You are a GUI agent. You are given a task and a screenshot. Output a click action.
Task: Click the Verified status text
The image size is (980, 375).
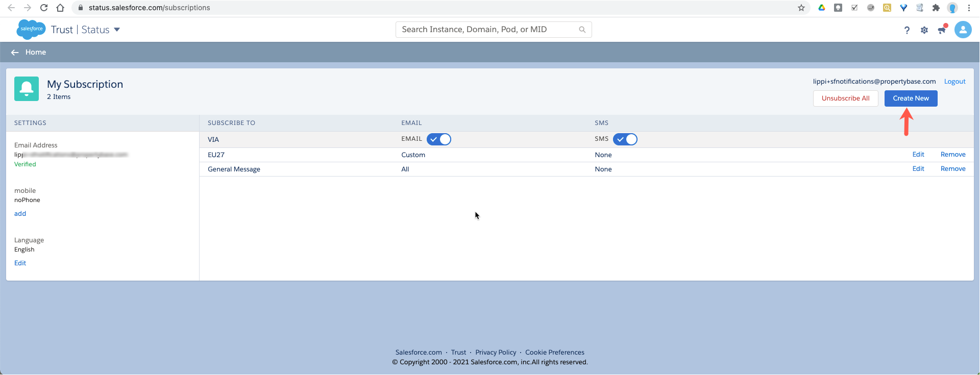point(25,164)
